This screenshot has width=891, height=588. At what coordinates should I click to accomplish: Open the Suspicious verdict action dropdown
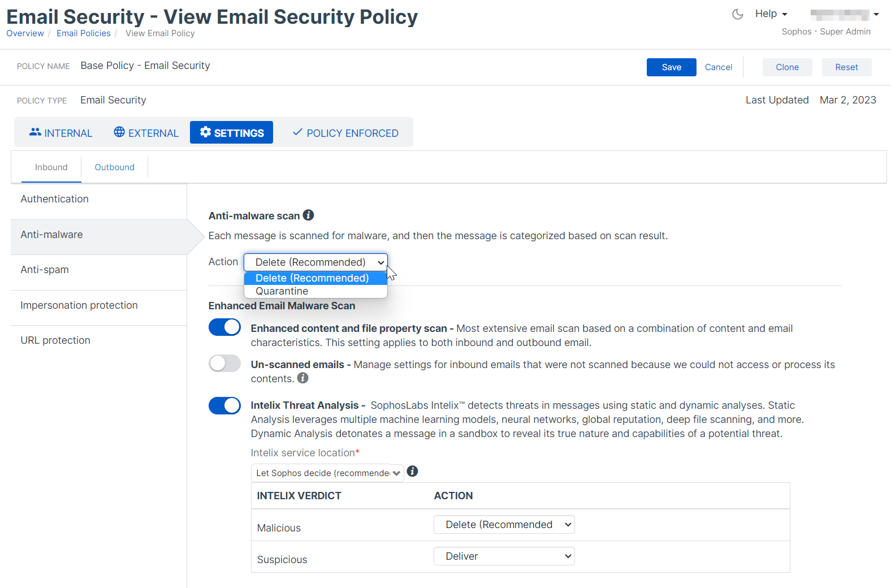tap(504, 556)
